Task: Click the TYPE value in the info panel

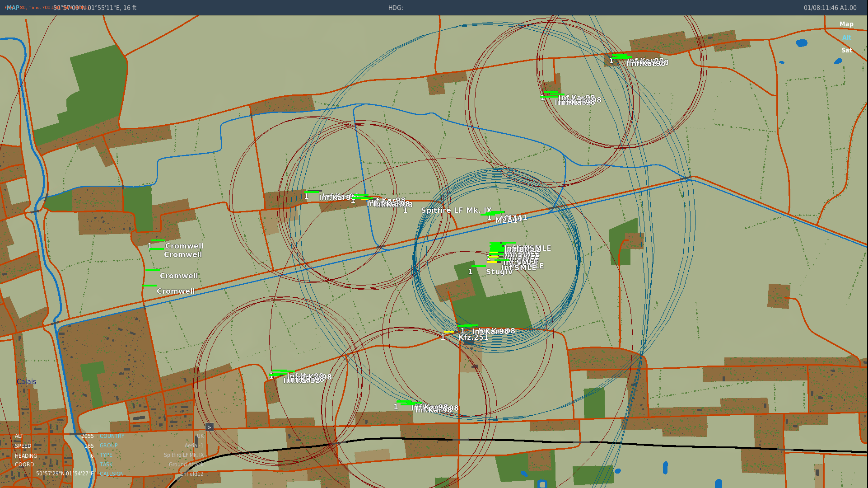Action: pyautogui.click(x=184, y=455)
